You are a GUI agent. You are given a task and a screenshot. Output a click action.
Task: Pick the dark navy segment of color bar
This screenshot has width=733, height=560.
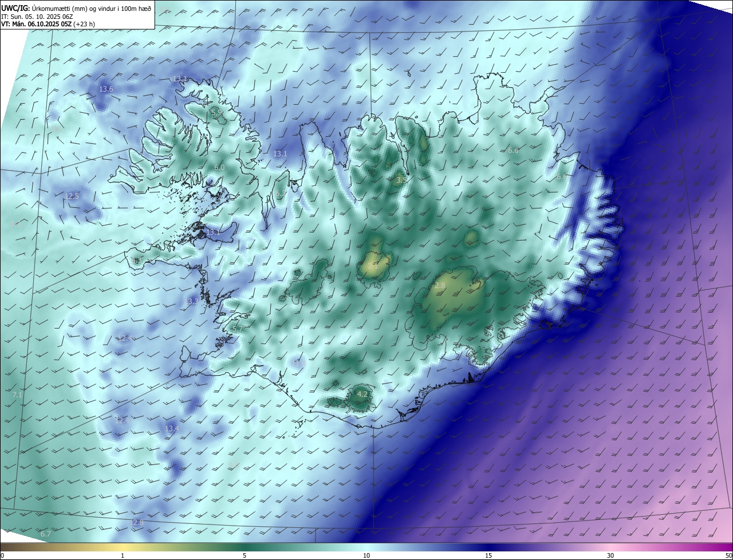[488, 547]
